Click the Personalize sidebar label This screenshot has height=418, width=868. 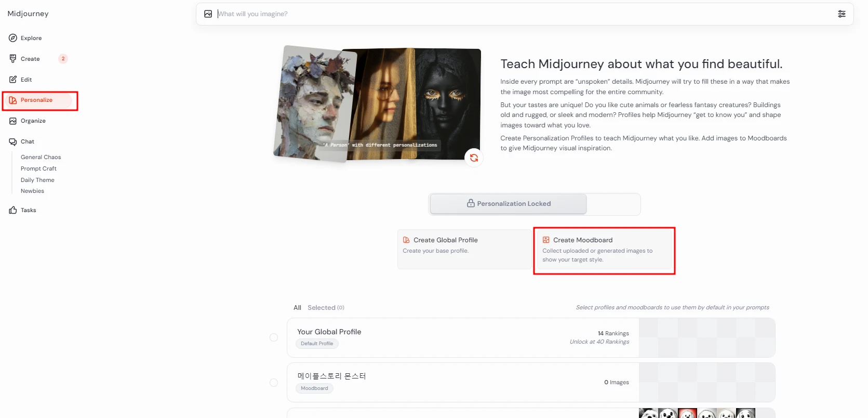[x=36, y=100]
